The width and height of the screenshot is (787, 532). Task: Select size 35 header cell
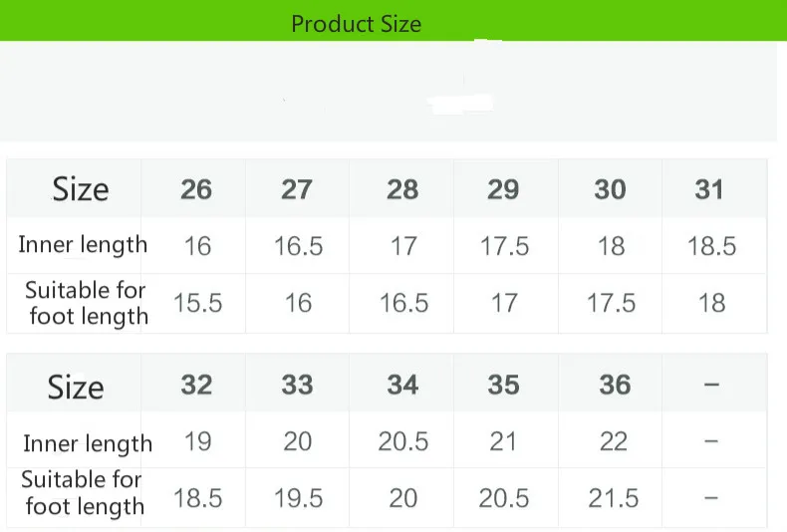click(503, 385)
